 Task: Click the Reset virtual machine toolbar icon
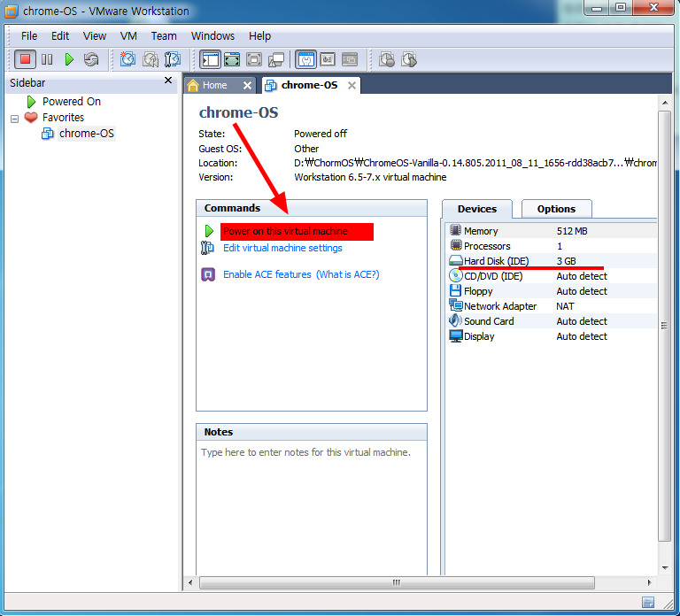click(x=90, y=59)
